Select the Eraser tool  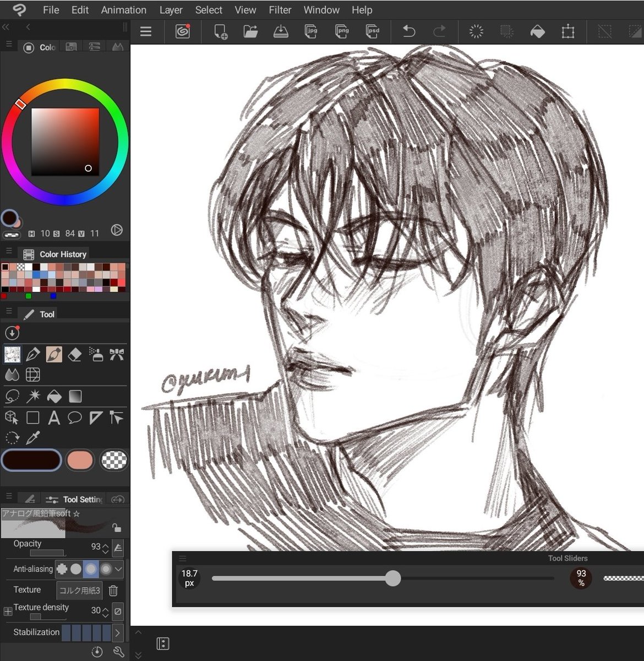point(75,354)
